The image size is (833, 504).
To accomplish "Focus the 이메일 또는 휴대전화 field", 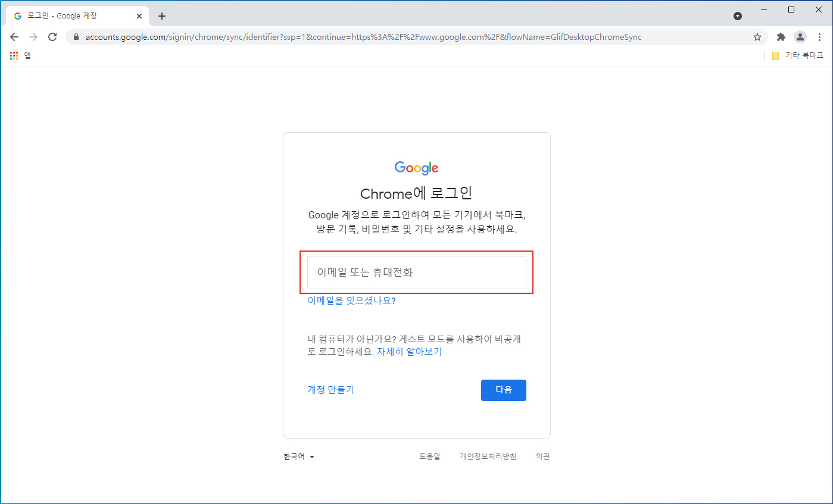I will (417, 273).
